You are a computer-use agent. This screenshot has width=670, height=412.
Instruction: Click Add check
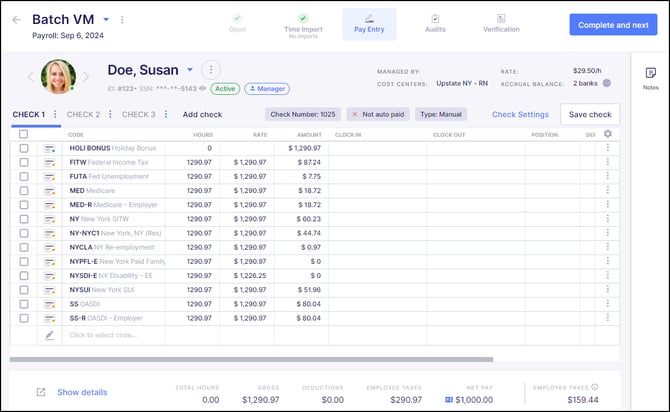click(202, 115)
